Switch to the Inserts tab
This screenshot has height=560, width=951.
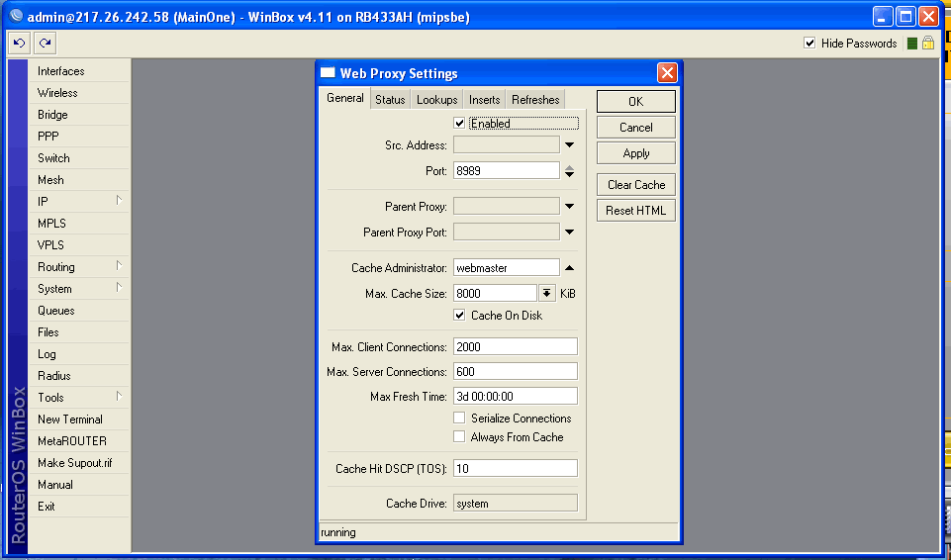click(x=485, y=100)
